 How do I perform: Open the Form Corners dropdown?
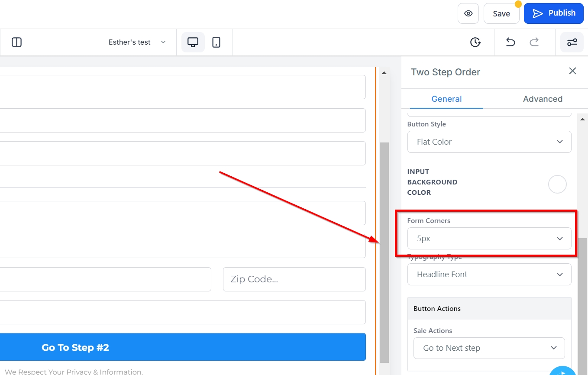click(489, 239)
